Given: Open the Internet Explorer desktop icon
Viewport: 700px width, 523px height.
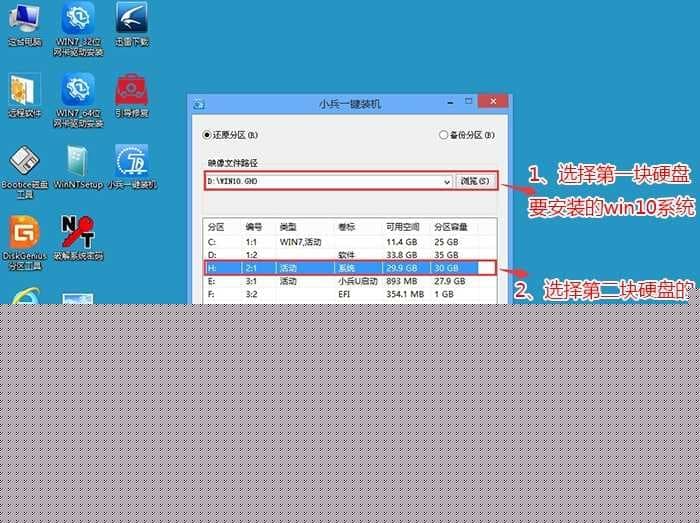Looking at the screenshot, I should (x=25, y=296).
